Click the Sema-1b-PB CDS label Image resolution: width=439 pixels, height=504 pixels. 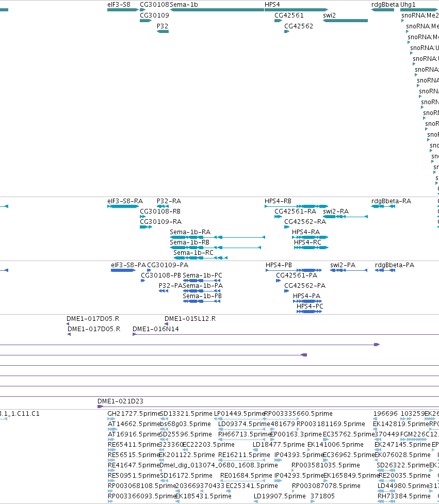202,296
